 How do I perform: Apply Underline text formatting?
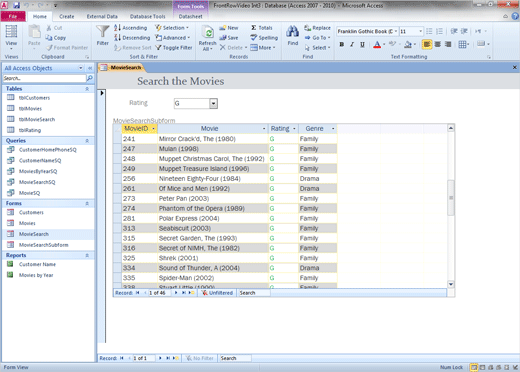[362, 44]
